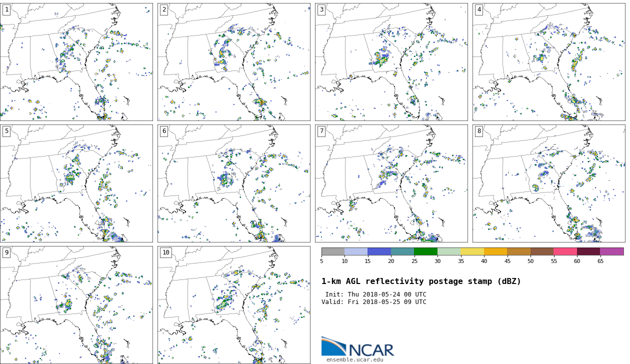Click the NCAR logo
The width and height of the screenshot is (630, 364).
[x=357, y=347]
